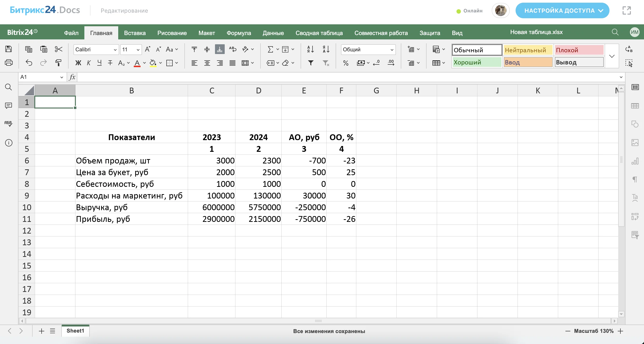Click the Redo arrow
Screen dimensions: 644x344
click(44, 63)
